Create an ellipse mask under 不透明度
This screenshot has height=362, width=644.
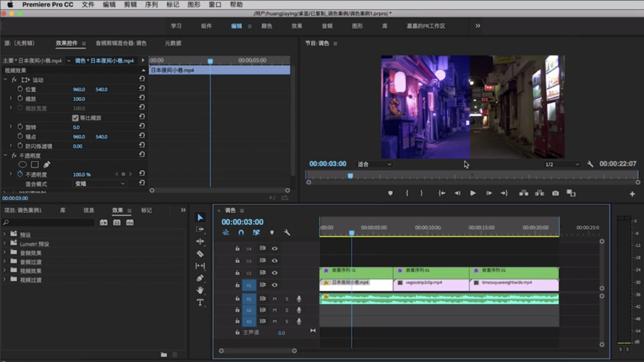[x=22, y=164]
